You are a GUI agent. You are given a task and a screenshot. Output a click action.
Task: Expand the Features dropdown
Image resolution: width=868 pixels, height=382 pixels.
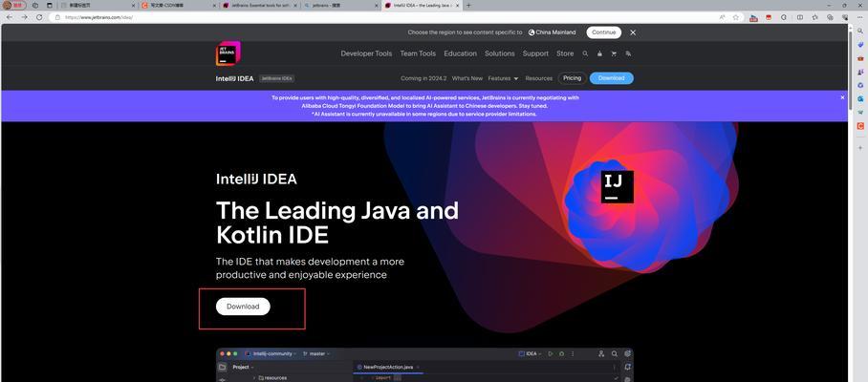coord(503,78)
